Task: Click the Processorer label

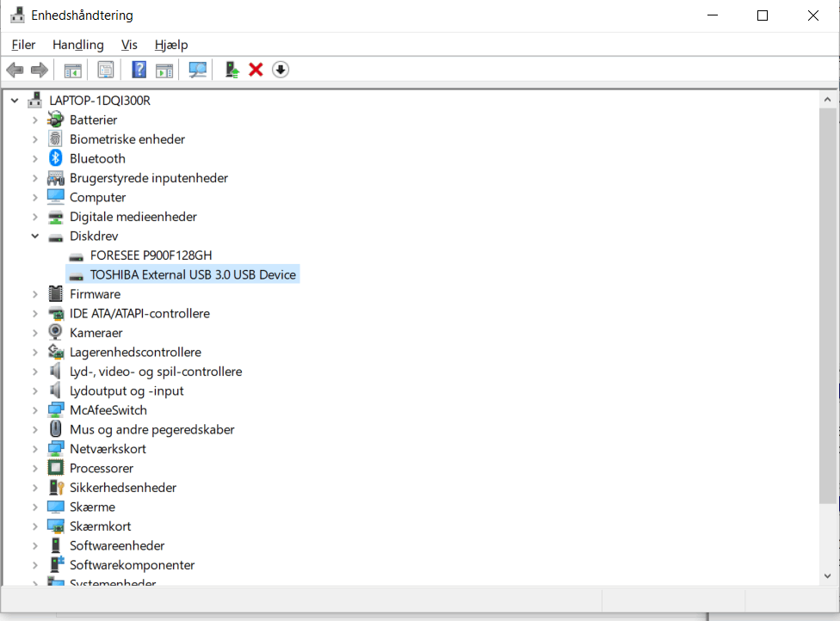Action: click(x=102, y=469)
